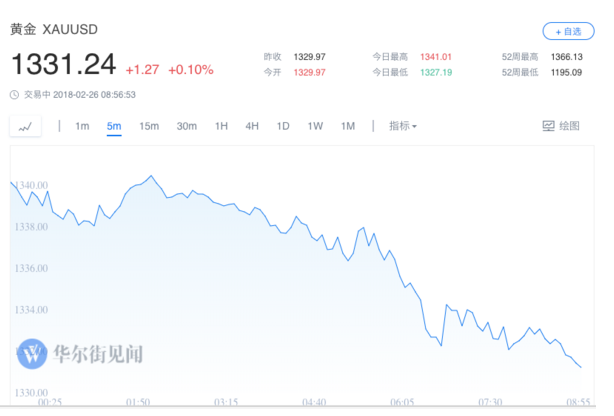Change the interval to 1W
614x416 pixels.
[315, 126]
